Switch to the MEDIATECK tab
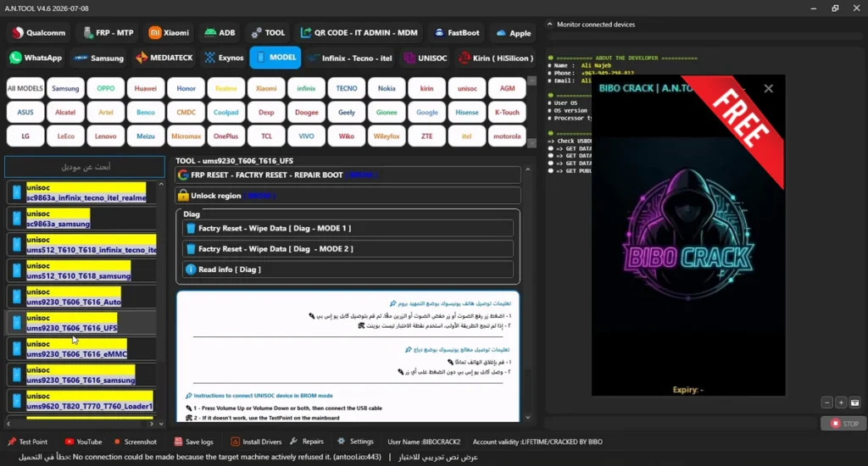The height and width of the screenshot is (466, 868). [164, 58]
